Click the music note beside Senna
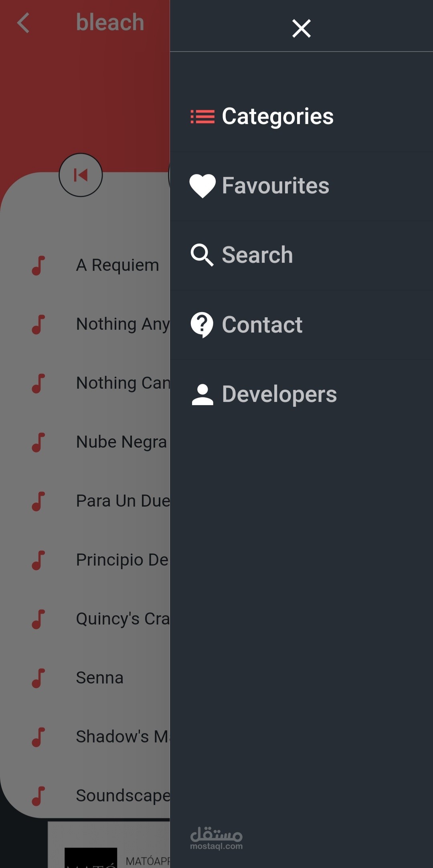 pyautogui.click(x=38, y=678)
